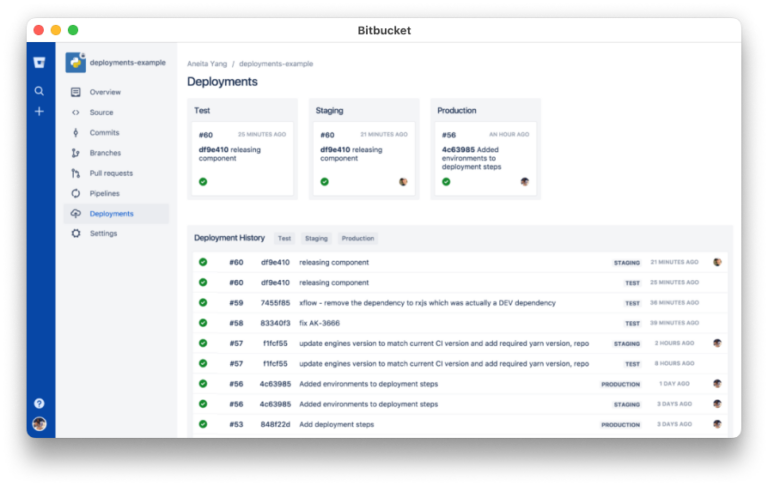Click the Bitbucket logo icon in blue sidebar

click(39, 62)
